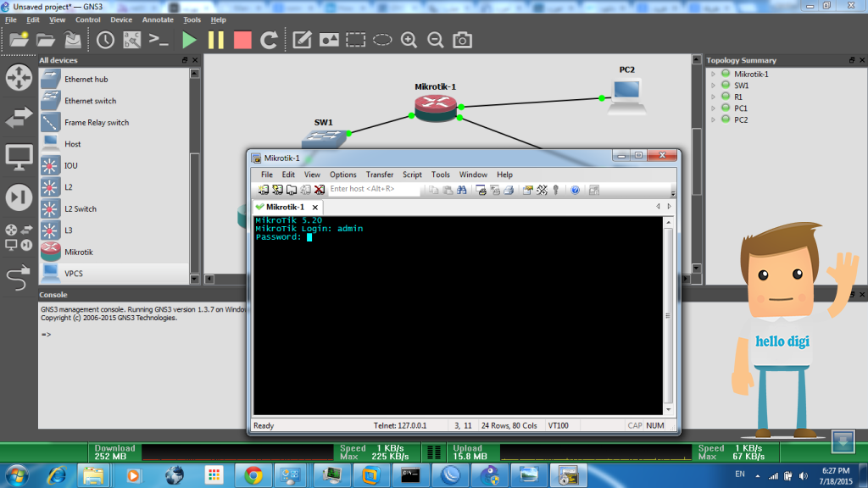The image size is (868, 488).
Task: Open Find binoculars in terminal toolbar
Action: (x=462, y=190)
